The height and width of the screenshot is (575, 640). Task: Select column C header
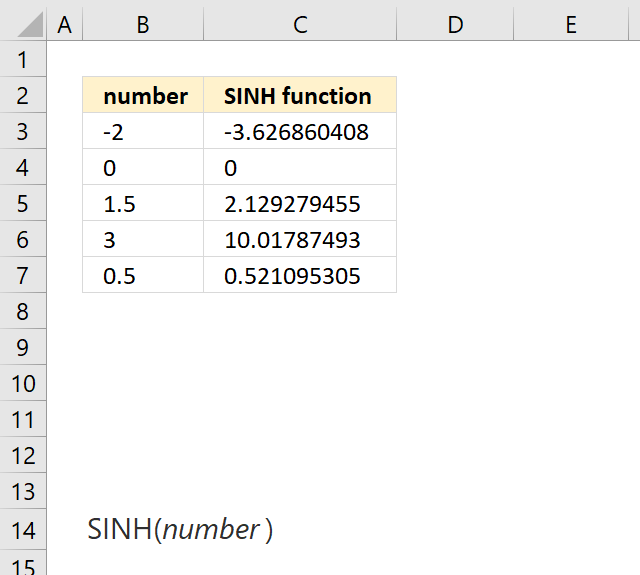[300, 24]
